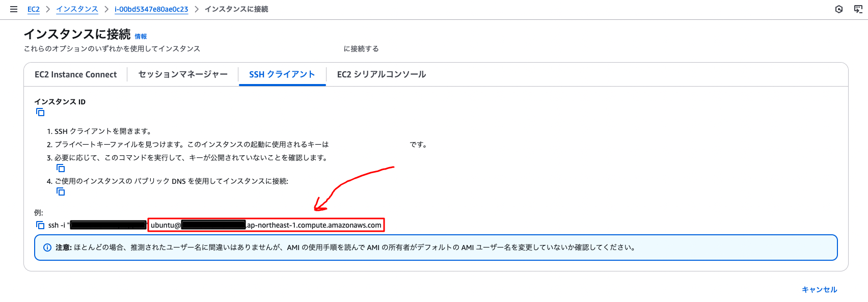Click the info icon in the 注意 notice
Screen dimensions: 868x302
pos(47,248)
